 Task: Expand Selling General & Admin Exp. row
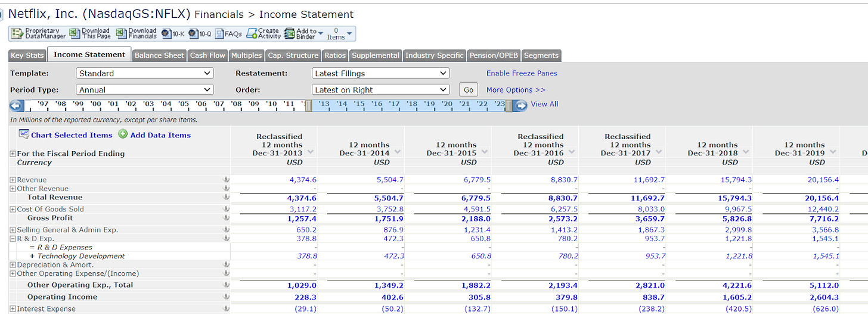coord(13,230)
